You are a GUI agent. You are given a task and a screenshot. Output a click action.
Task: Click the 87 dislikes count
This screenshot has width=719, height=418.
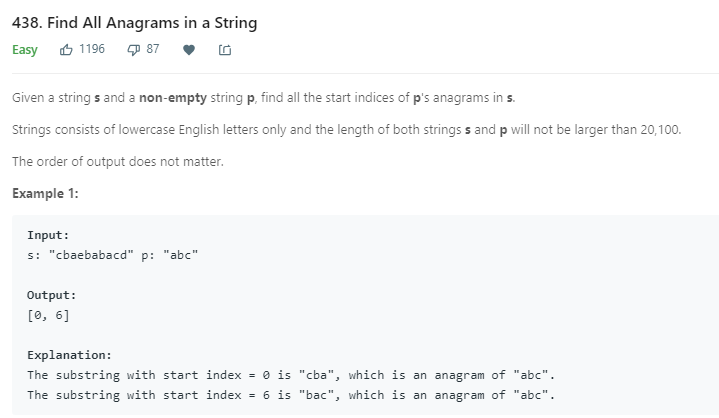[x=153, y=49]
